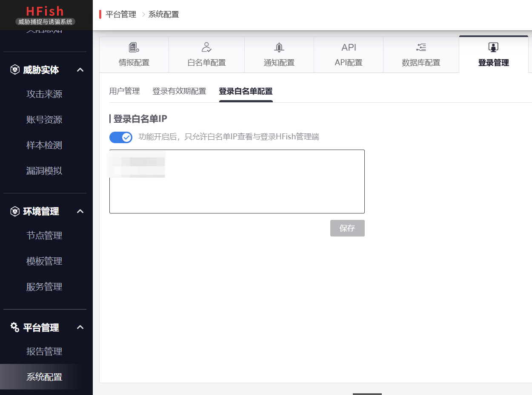Switch to the 用户管理 tab
Screen dimensions: 532x395
pos(124,91)
